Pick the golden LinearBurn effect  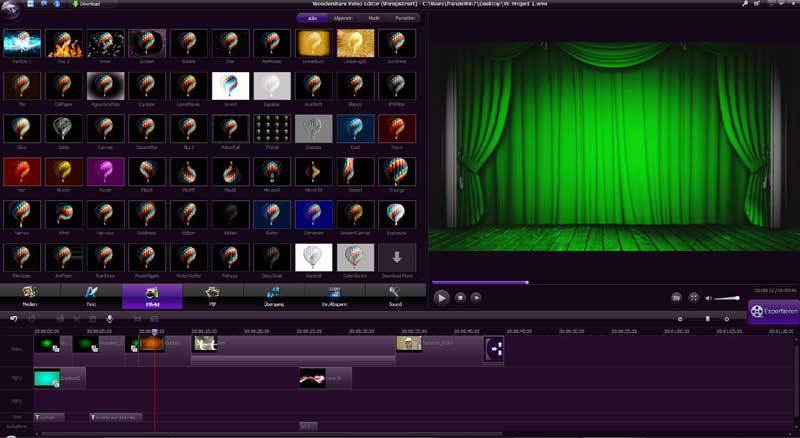pyautogui.click(x=314, y=43)
